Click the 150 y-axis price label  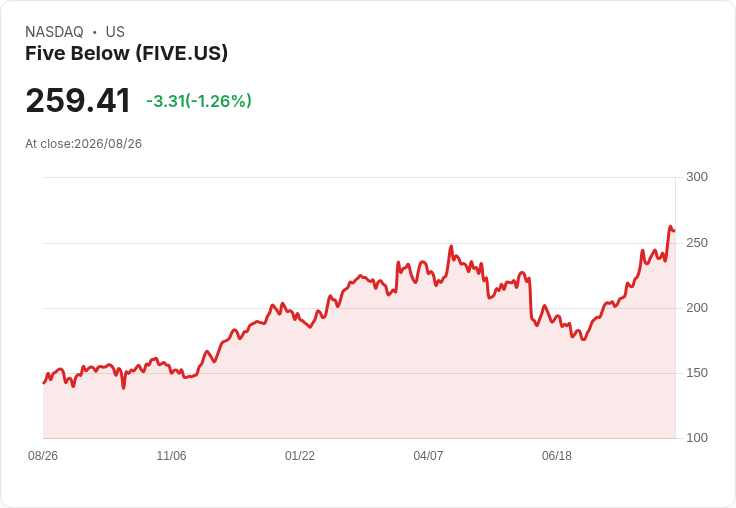697,373
